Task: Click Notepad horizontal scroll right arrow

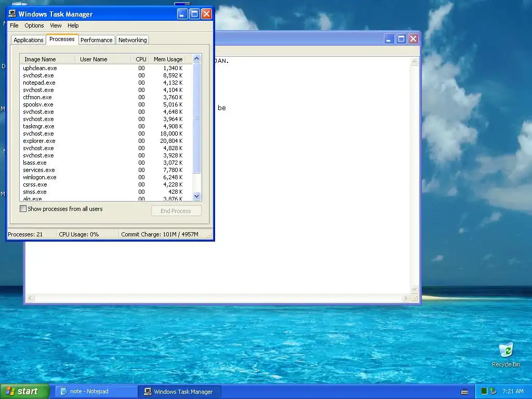Action: 405,298
